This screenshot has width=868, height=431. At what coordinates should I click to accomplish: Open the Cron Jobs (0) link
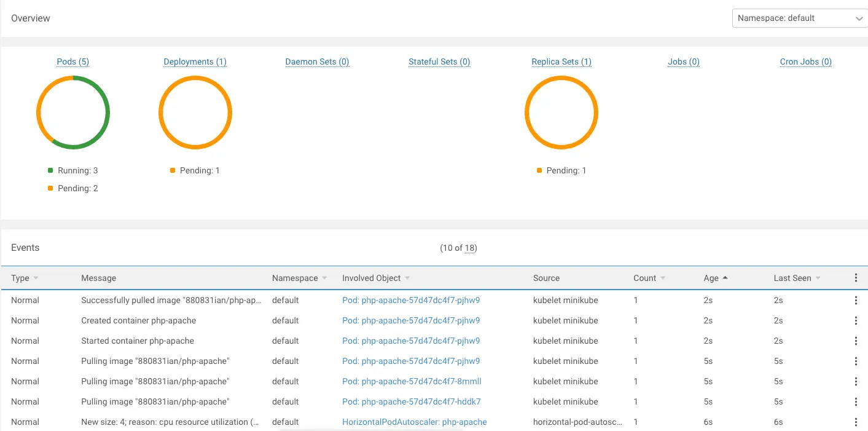click(805, 61)
